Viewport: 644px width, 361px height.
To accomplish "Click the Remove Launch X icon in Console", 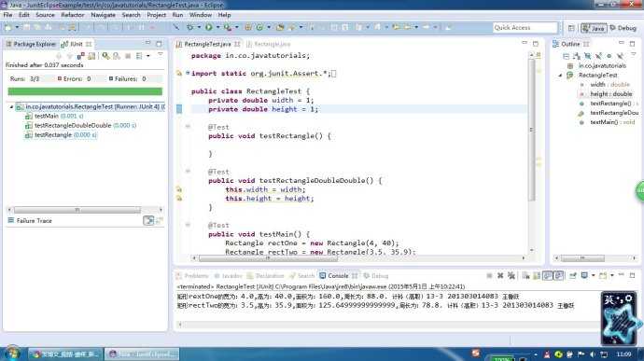I will click(500, 275).
